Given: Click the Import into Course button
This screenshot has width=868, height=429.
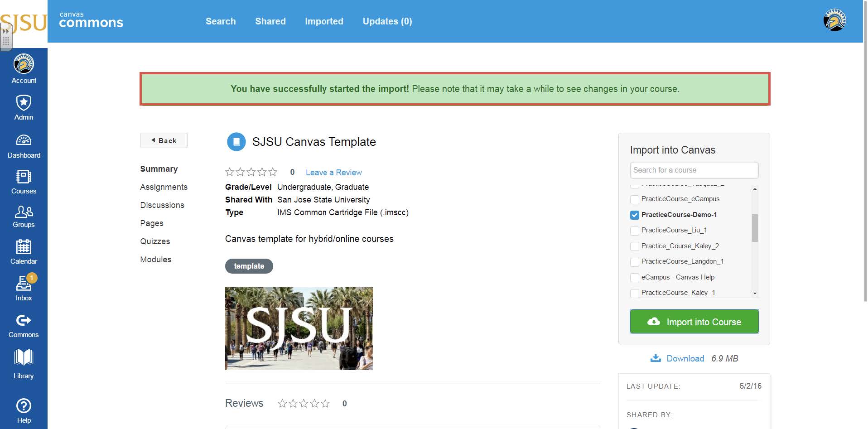Looking at the screenshot, I should [x=694, y=322].
